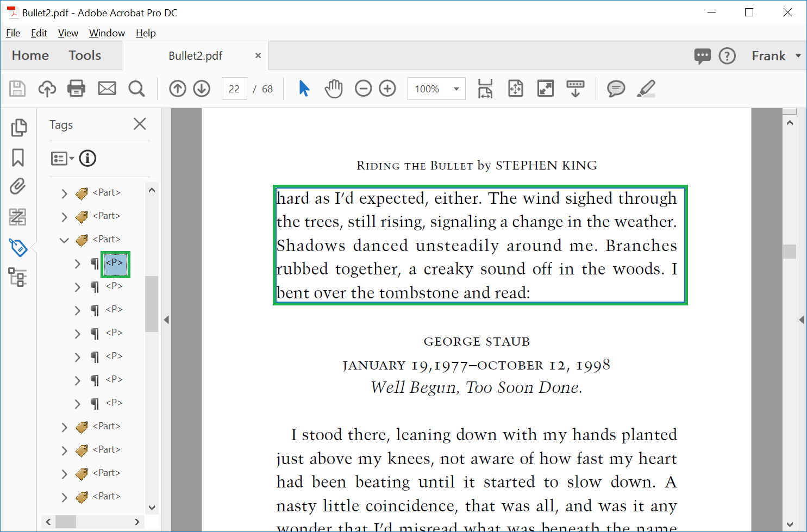
Task: Close the Bullet2.pdf tab
Action: (x=258, y=55)
